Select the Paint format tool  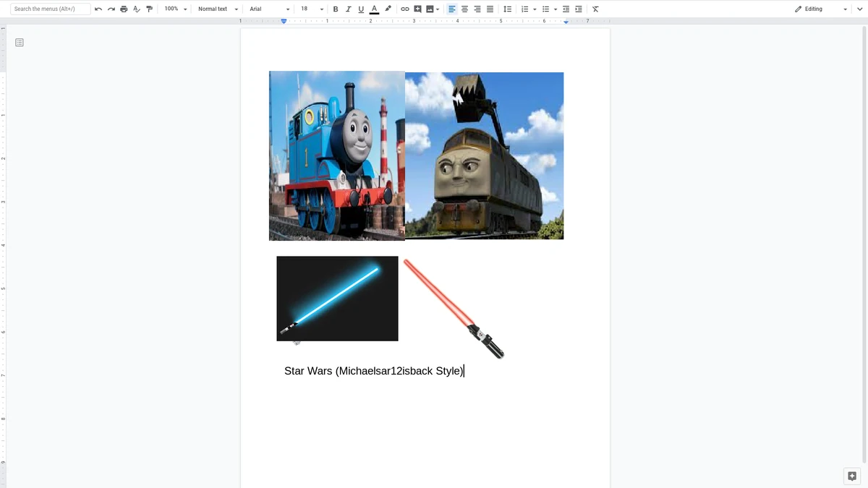click(149, 9)
